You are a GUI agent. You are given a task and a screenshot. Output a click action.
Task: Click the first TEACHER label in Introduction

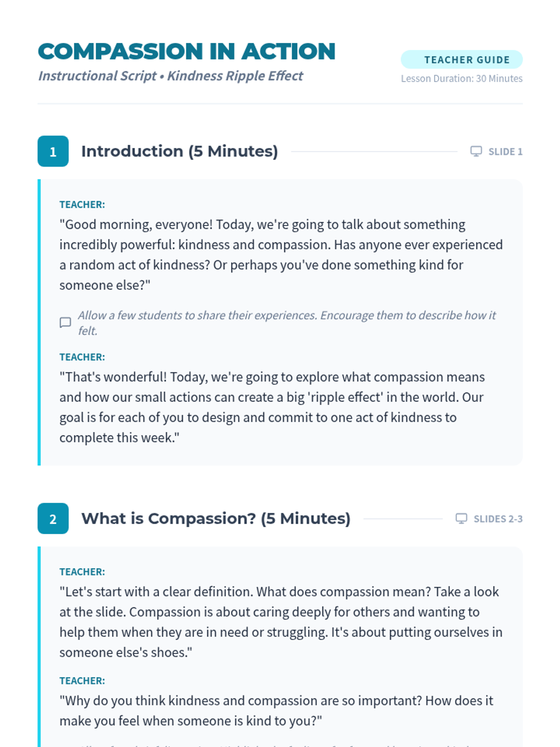pos(82,204)
